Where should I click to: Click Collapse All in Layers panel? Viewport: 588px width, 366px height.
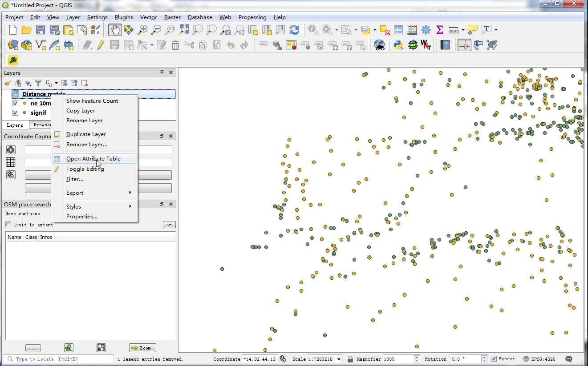[74, 83]
